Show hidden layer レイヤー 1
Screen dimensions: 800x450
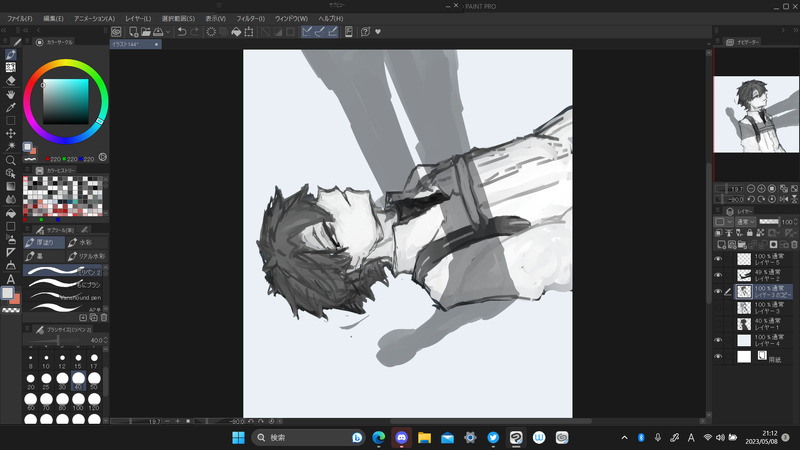pos(718,324)
